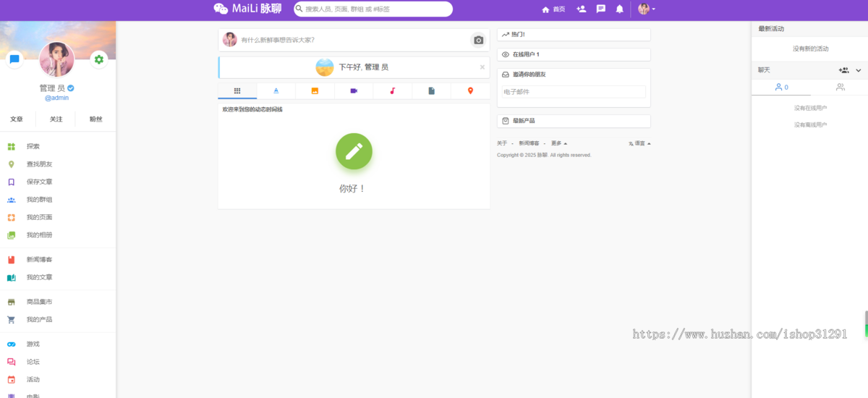Focus the search people and pages field
Image resolution: width=868 pixels, height=398 pixels.
coord(373,9)
